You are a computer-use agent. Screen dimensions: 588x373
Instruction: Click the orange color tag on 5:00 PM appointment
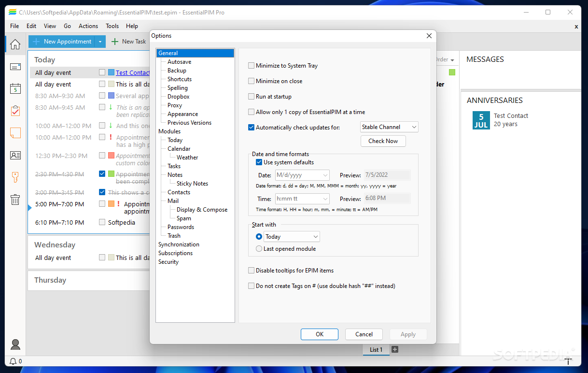112,204
